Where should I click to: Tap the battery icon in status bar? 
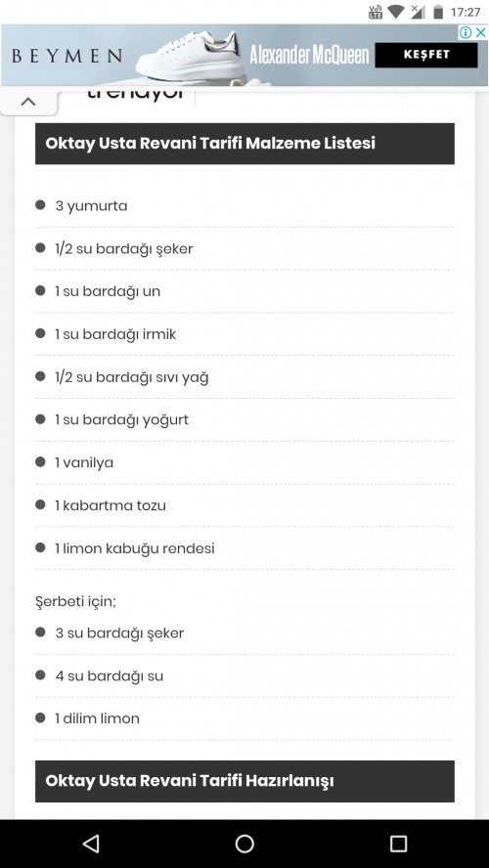point(438,12)
